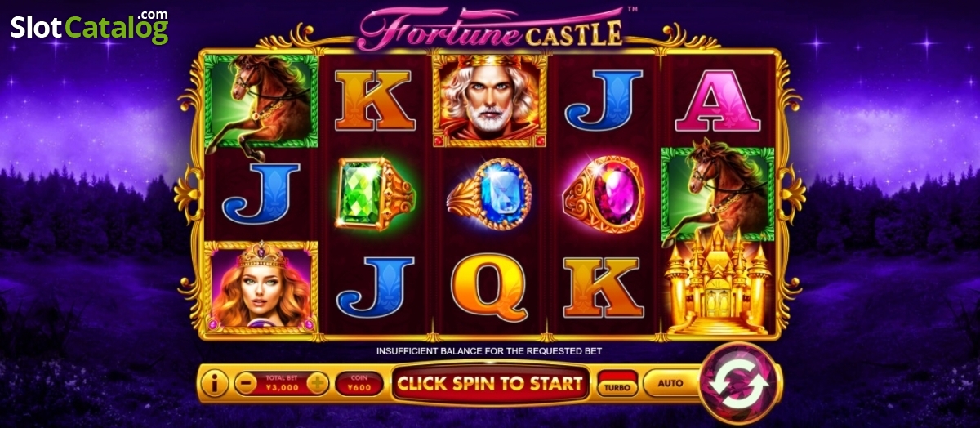
Task: Click the pink A card symbol
Action: [x=719, y=102]
